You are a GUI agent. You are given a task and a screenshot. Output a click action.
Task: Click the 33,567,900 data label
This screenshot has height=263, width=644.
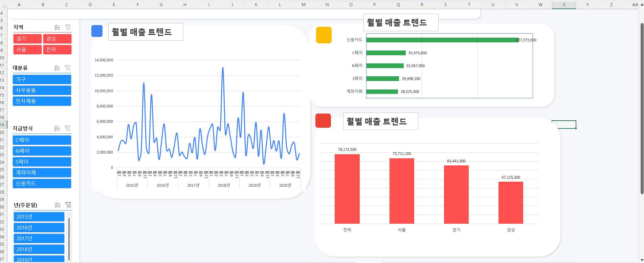(x=416, y=66)
